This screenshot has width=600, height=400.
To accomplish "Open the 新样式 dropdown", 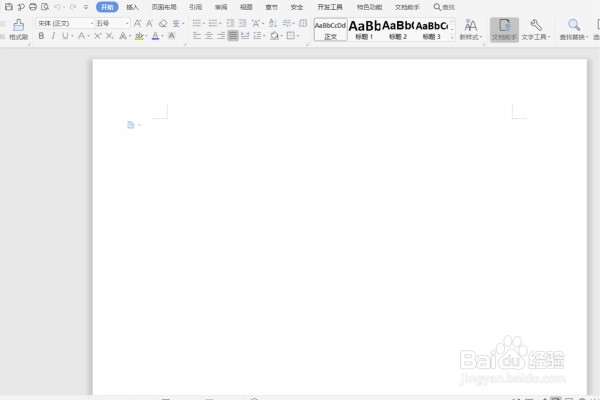I will pos(471,29).
